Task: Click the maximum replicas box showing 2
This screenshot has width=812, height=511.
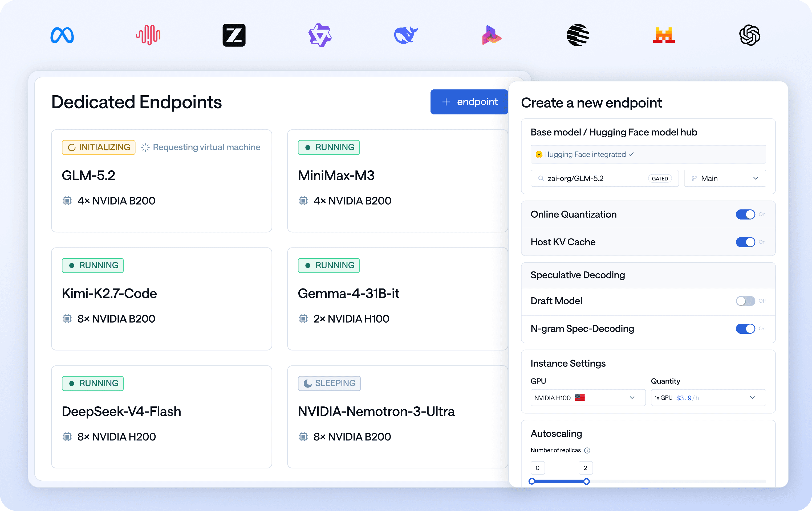Action: point(585,468)
